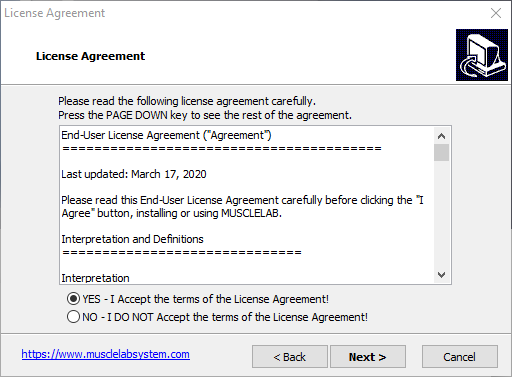Click the scrollbar thumb in license text
512x377 pixels.
coord(441,152)
